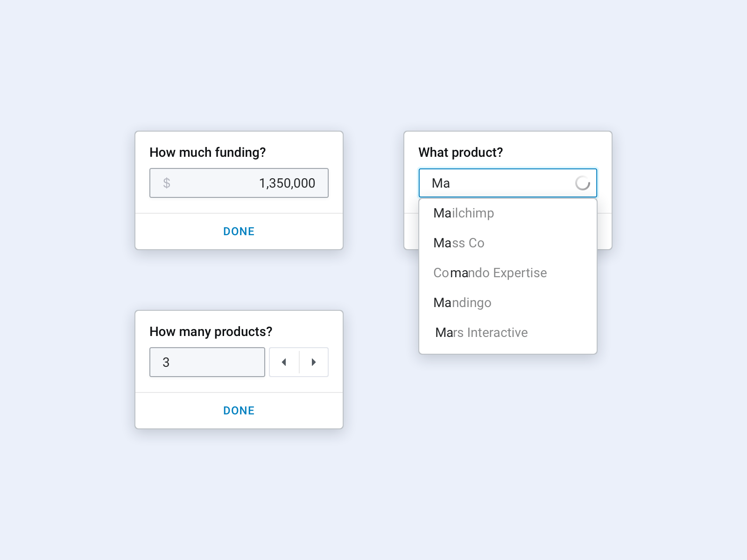This screenshot has width=747, height=560.
Task: Click DONE under the funding question
Action: tap(239, 231)
